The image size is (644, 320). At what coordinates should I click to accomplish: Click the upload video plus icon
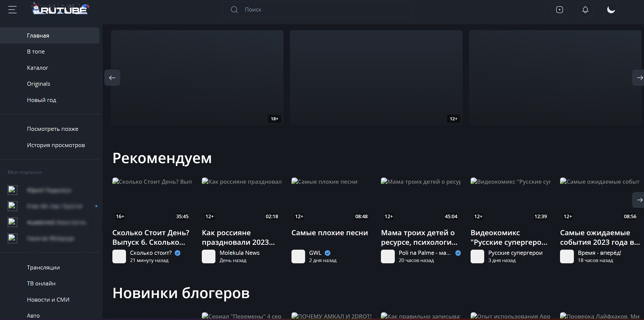559,10
